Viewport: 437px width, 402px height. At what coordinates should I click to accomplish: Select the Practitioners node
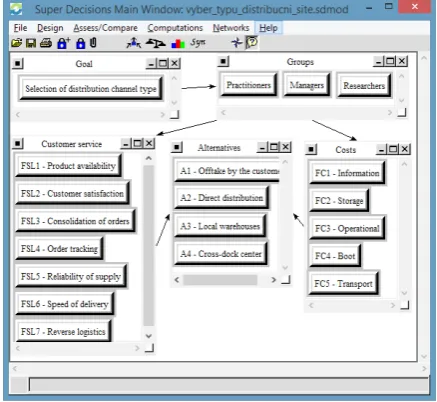(248, 85)
